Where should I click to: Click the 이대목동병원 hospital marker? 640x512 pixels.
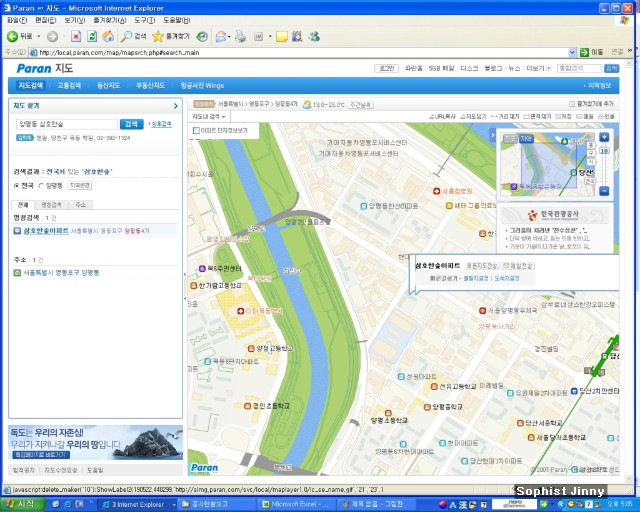pyautogui.click(x=241, y=311)
